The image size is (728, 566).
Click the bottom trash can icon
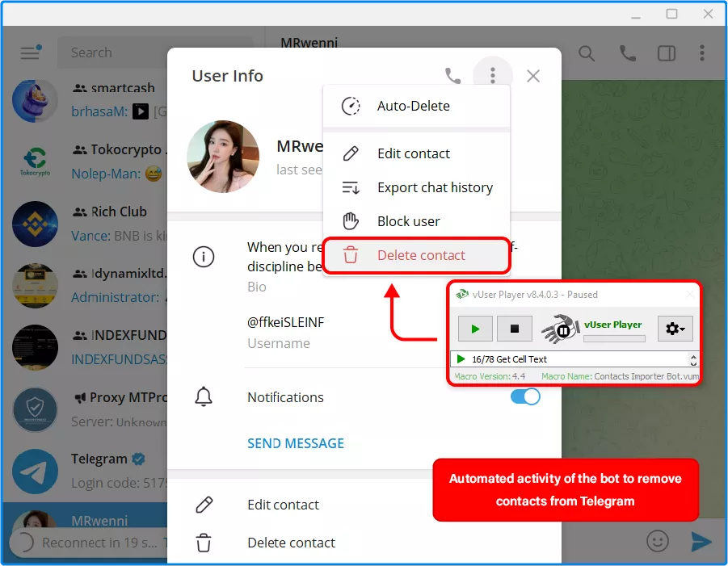204,543
